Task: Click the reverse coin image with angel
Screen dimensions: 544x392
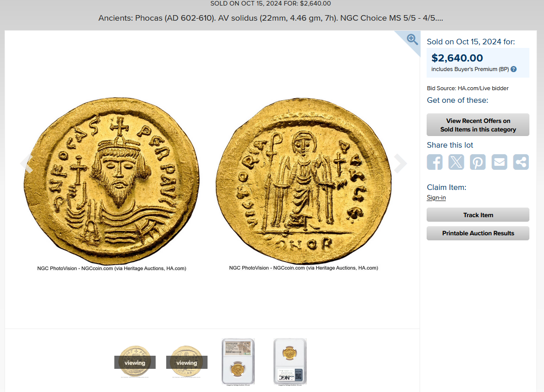Action: click(x=304, y=180)
